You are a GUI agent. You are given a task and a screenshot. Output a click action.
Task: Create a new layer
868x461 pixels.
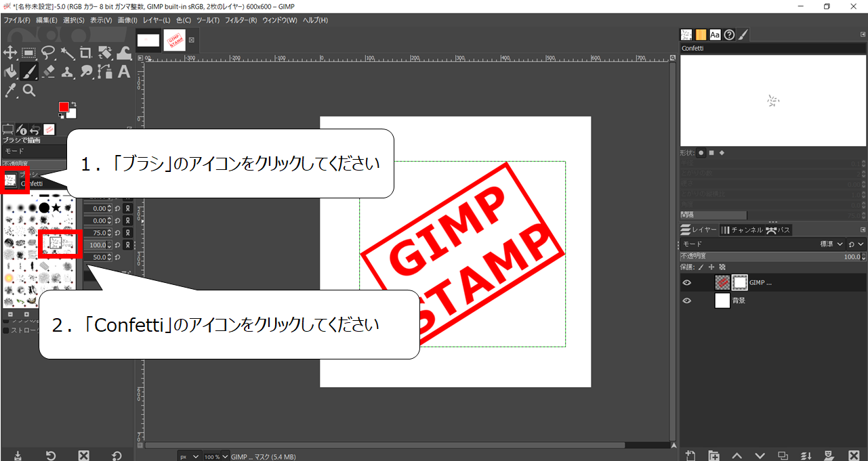click(x=690, y=456)
